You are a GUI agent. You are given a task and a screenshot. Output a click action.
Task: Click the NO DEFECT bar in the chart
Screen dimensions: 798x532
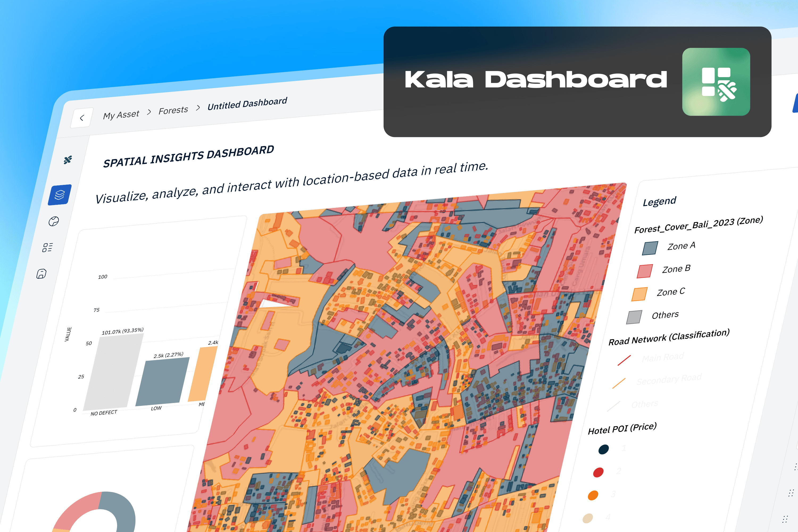[x=113, y=372]
